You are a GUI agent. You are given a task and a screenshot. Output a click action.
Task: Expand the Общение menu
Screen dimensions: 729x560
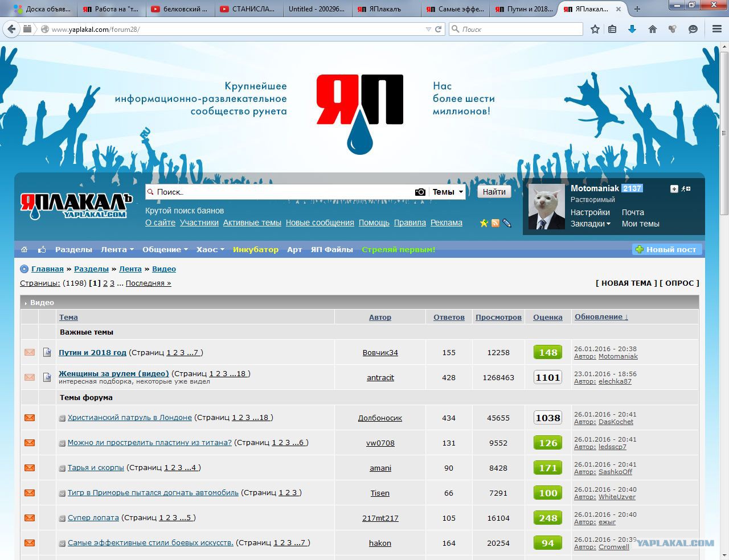click(165, 249)
